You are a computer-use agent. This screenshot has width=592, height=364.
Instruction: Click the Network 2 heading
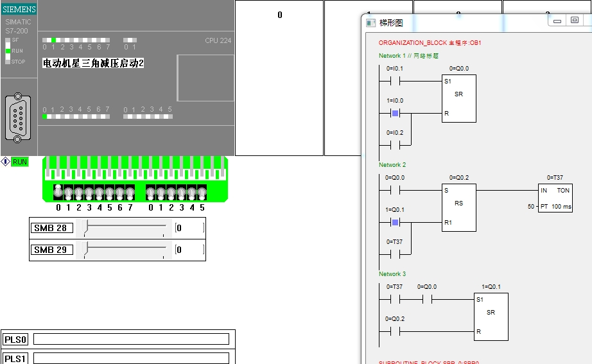pos(392,164)
